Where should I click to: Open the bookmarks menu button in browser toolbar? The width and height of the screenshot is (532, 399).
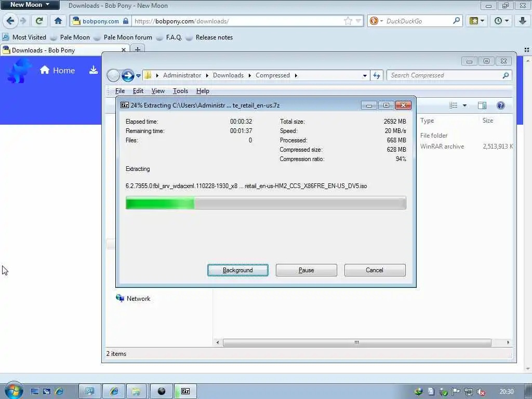click(x=477, y=21)
